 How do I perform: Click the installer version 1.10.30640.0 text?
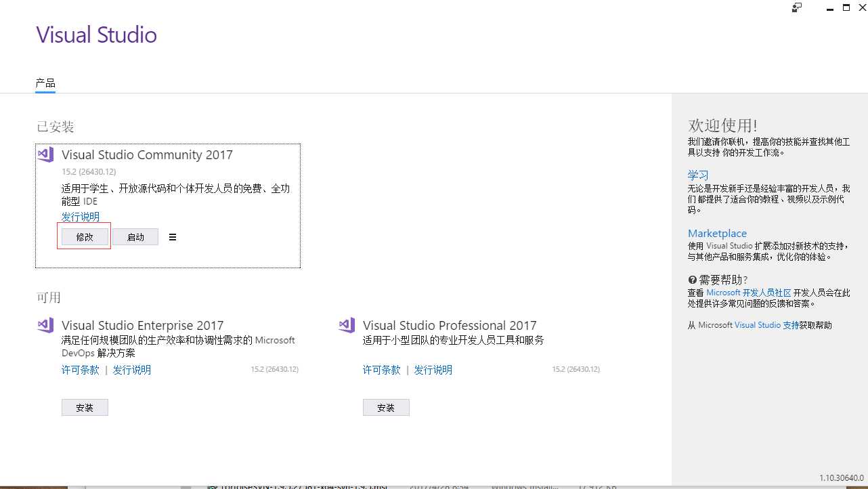tap(842, 478)
